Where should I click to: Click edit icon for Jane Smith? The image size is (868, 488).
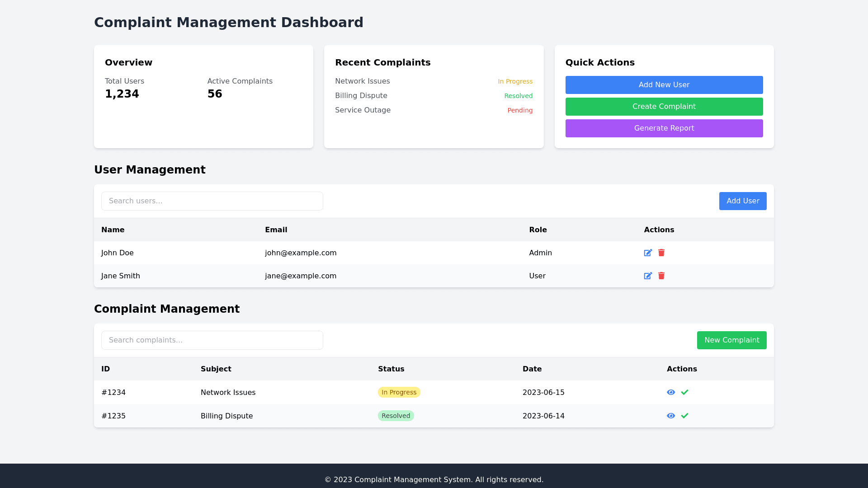coord(648,276)
